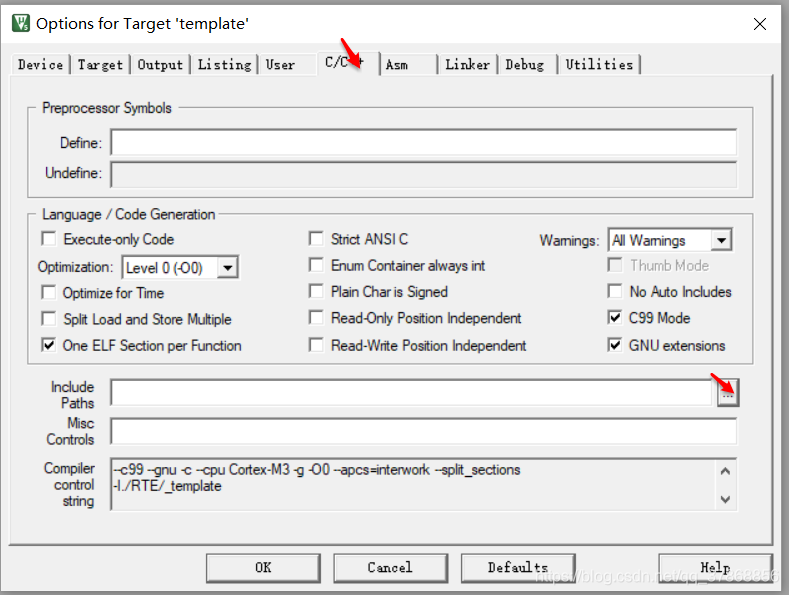789x595 pixels.
Task: Click the Cancel button
Action: [390, 568]
